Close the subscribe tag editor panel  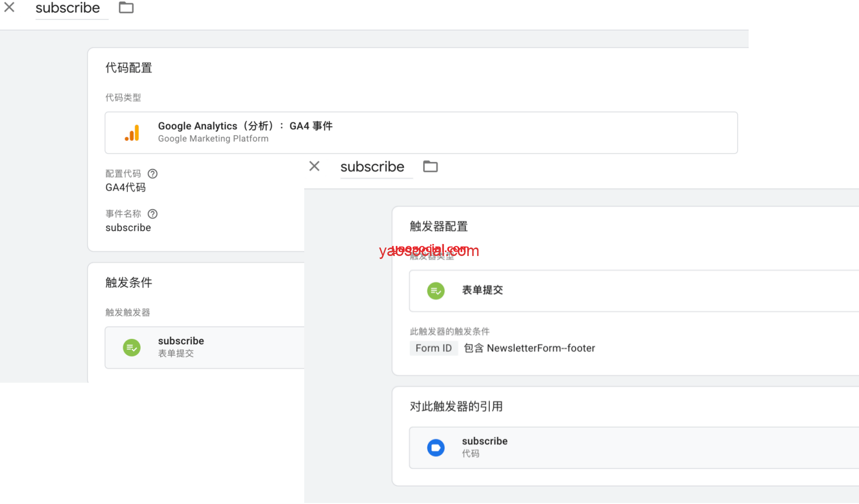9,8
